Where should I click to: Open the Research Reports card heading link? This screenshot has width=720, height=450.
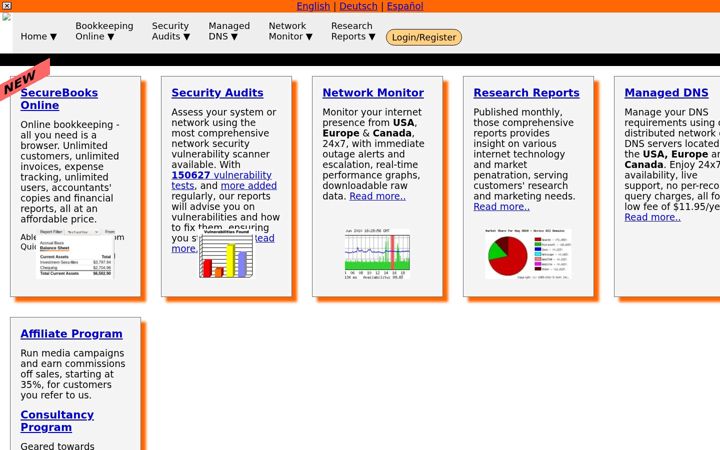526,93
